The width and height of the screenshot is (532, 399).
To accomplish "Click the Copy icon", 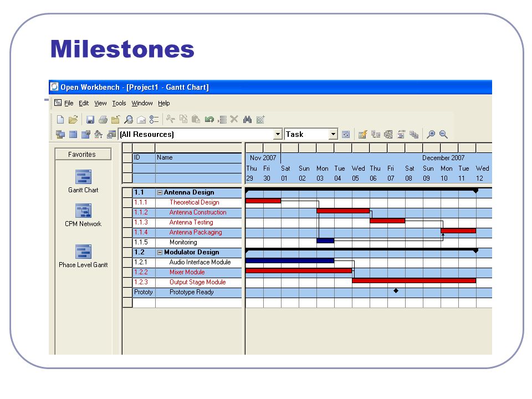I will click(183, 119).
